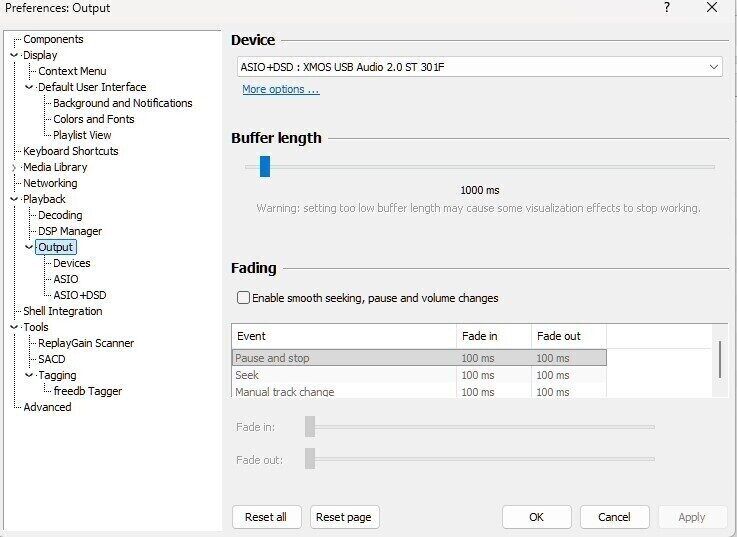Open the DSP Manager page

(x=70, y=231)
